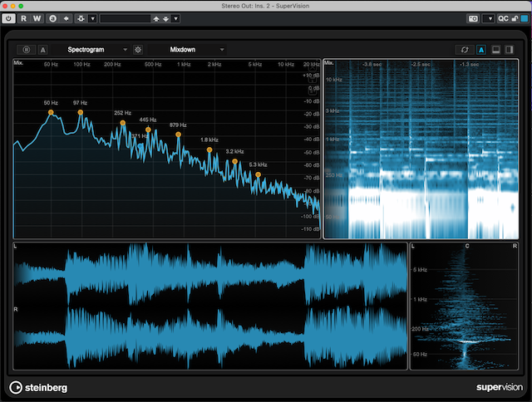
Task: Click the Steinberg logo
Action: click(x=39, y=387)
